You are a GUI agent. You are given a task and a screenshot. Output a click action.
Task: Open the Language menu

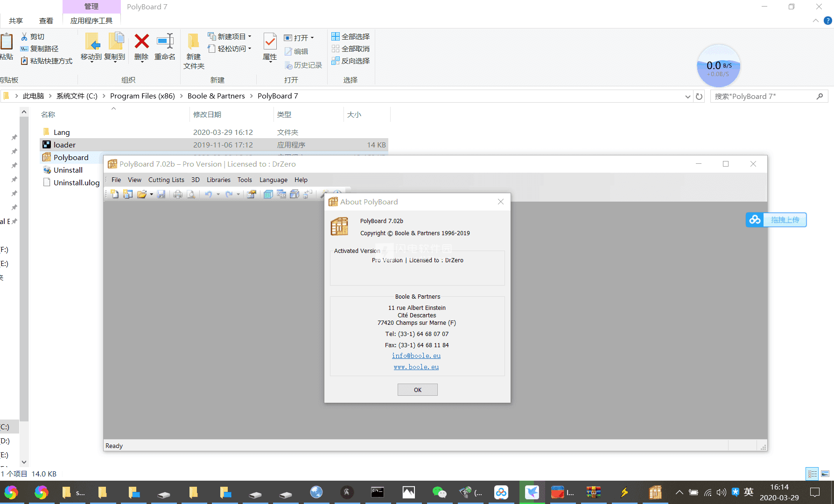pos(273,180)
